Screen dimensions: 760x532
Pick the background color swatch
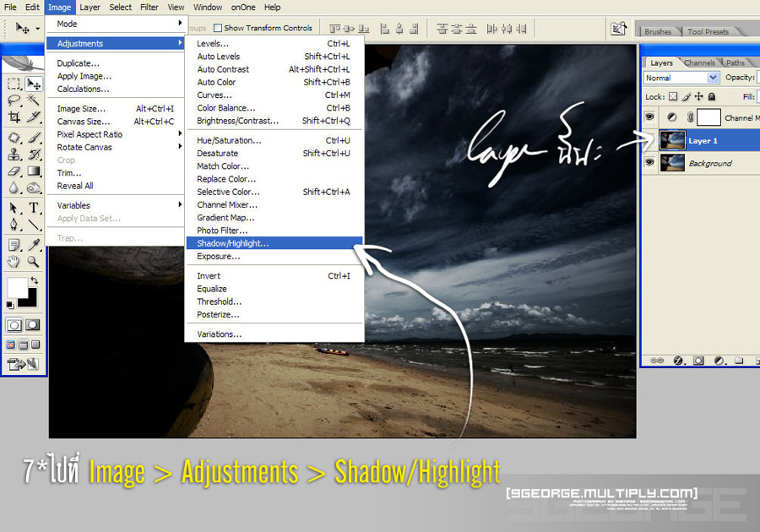click(x=31, y=300)
